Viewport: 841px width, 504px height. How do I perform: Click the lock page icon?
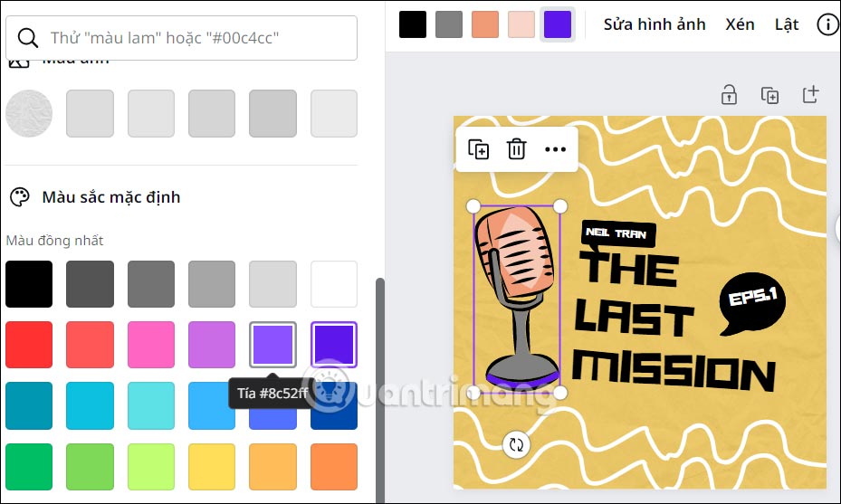(729, 95)
